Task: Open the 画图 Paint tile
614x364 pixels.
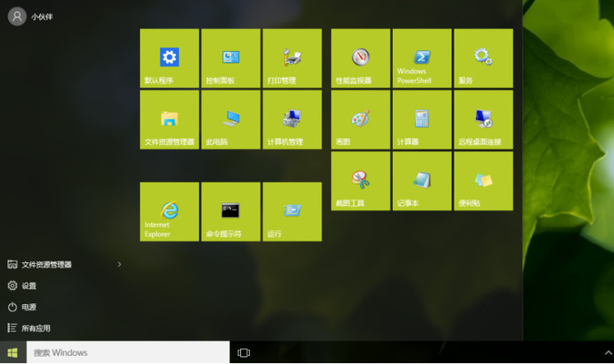Action: 360,119
